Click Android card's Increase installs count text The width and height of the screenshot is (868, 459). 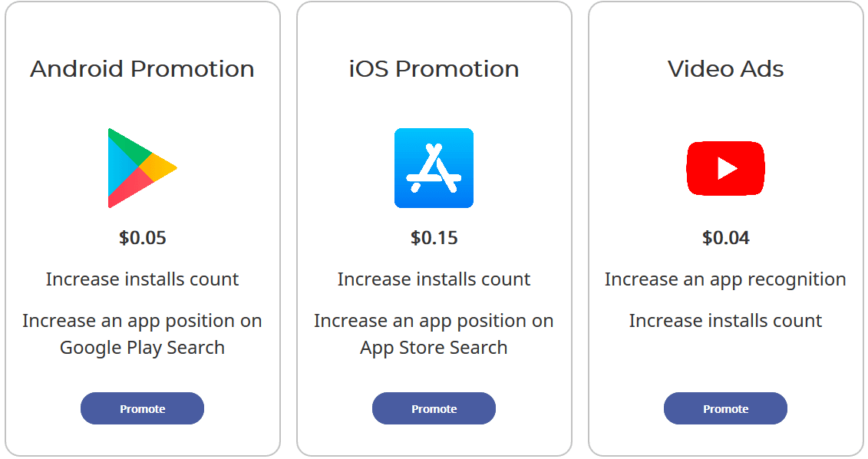coord(142,279)
